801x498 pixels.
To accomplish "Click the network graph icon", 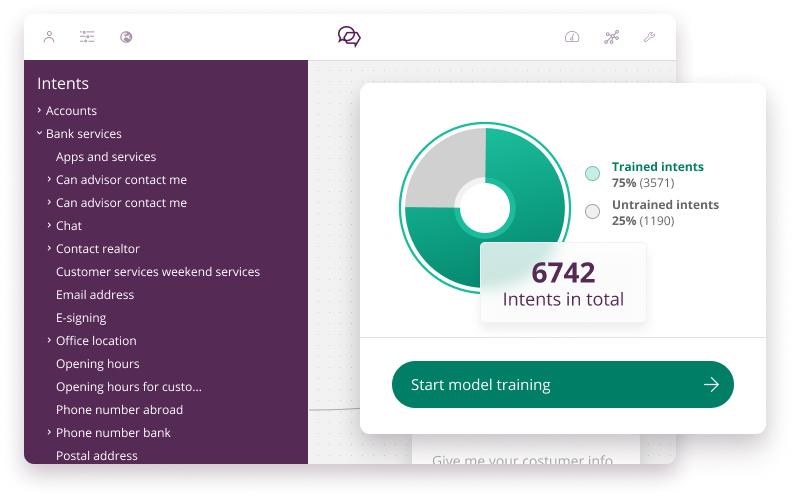I will pos(611,38).
